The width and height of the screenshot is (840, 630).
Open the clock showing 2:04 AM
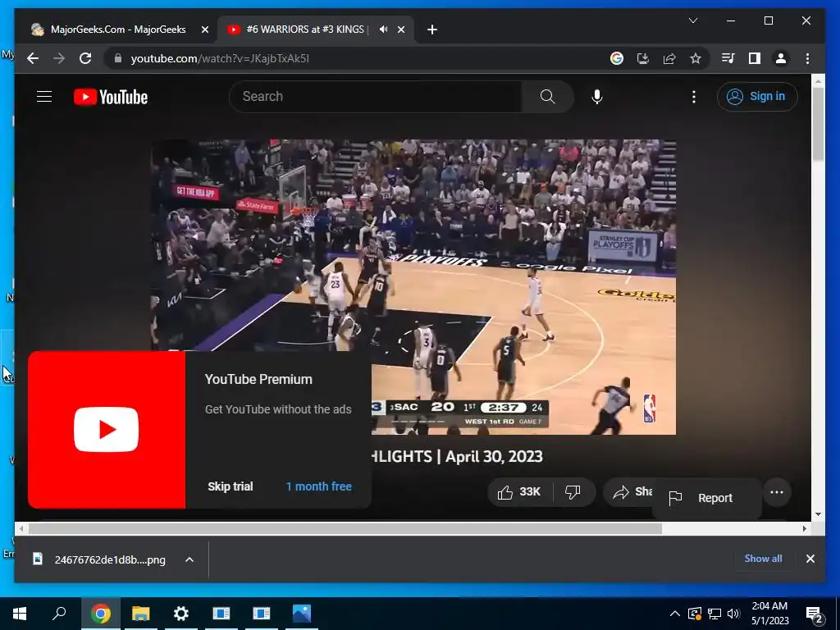769,614
